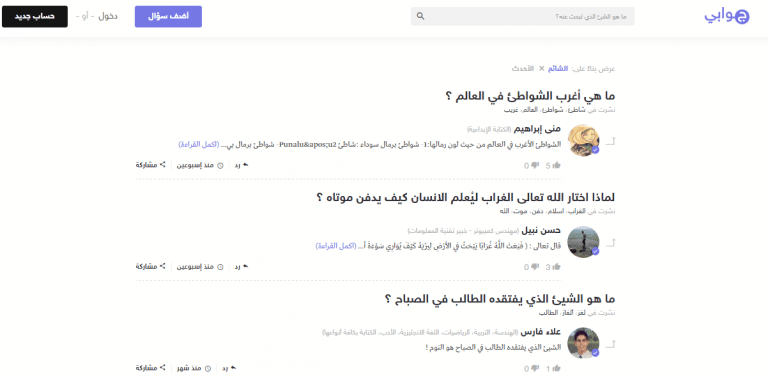Sort questions by الشائع
Image resolution: width=768 pixels, height=376 pixels.
point(558,69)
